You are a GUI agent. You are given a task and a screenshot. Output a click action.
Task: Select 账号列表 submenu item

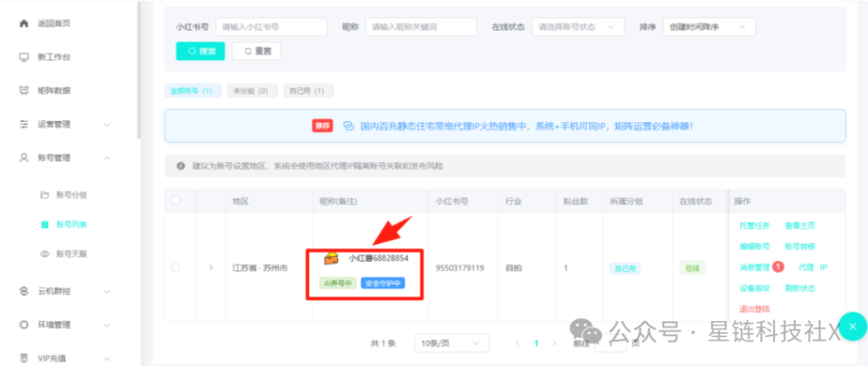click(72, 225)
